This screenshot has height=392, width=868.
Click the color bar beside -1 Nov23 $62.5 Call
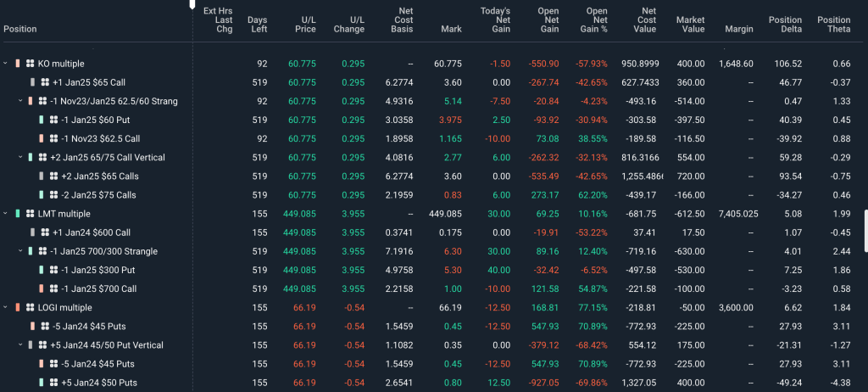[41, 138]
